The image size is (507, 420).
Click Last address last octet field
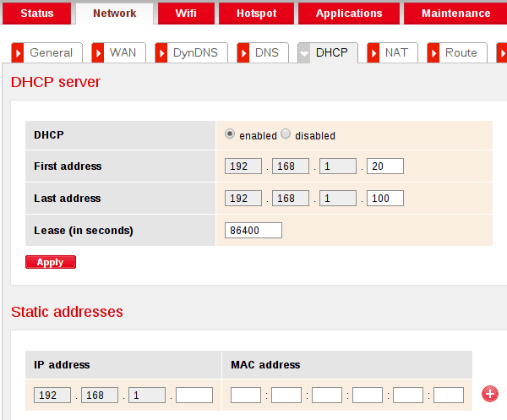pyautogui.click(x=385, y=199)
